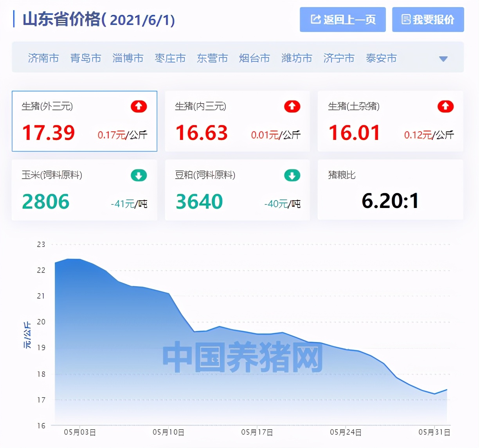The width and height of the screenshot is (479, 448).
Task: Switch to 枣庄市 prices
Action: pyautogui.click(x=170, y=58)
